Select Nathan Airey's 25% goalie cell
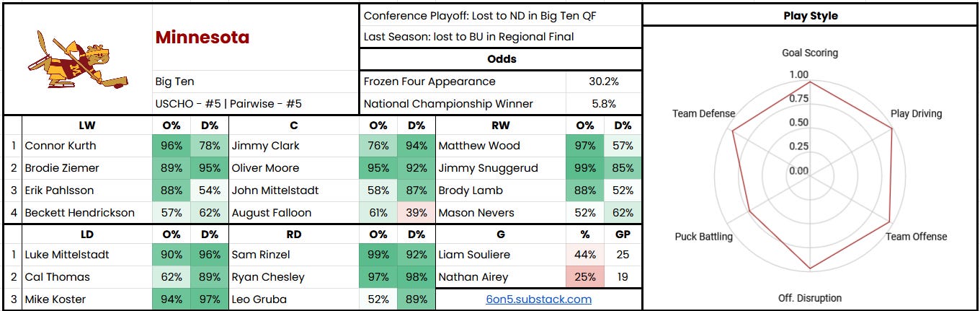 pyautogui.click(x=584, y=277)
